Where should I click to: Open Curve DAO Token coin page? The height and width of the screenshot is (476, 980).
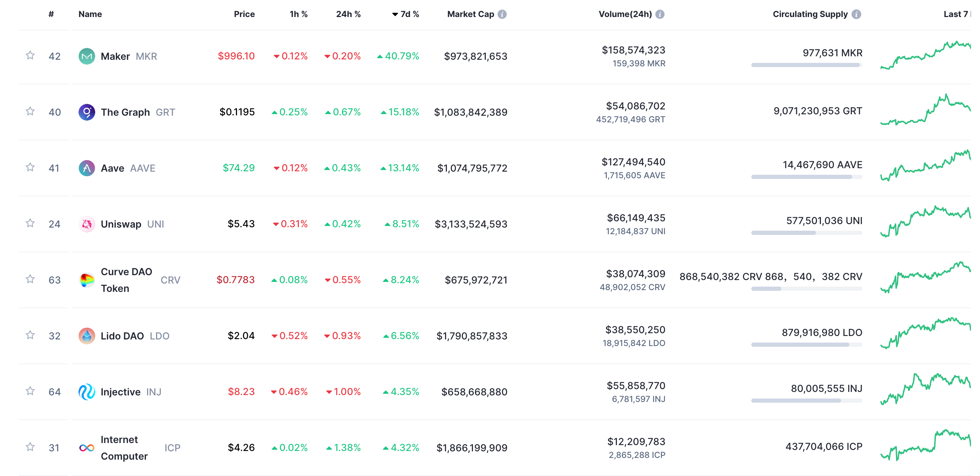point(126,280)
